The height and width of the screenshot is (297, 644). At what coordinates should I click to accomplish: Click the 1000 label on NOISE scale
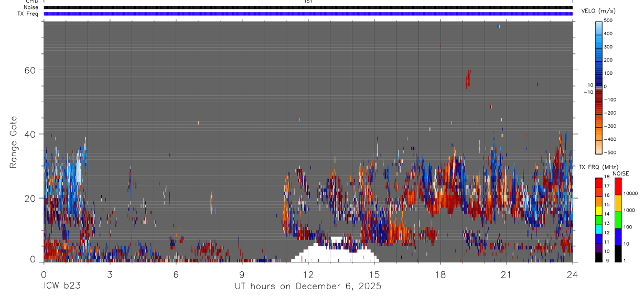click(x=628, y=210)
